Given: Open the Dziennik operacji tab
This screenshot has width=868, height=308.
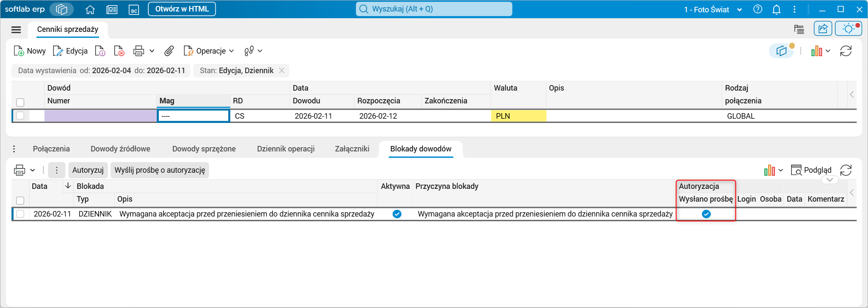Looking at the screenshot, I should pos(286,149).
